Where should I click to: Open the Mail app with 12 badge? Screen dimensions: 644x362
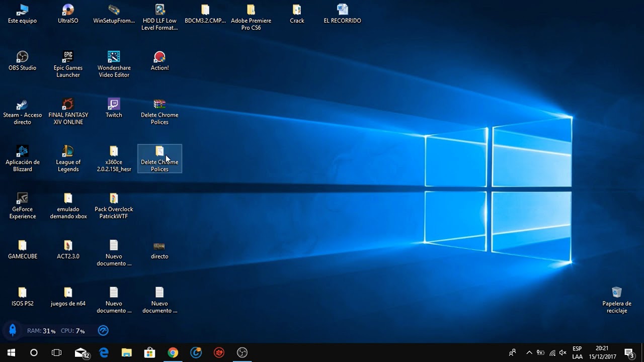pos(81,352)
